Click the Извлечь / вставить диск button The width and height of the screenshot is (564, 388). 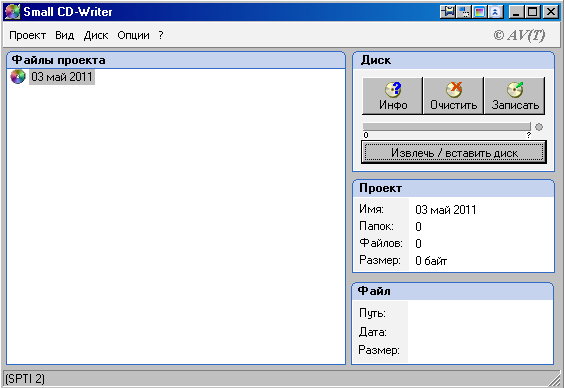tap(454, 152)
